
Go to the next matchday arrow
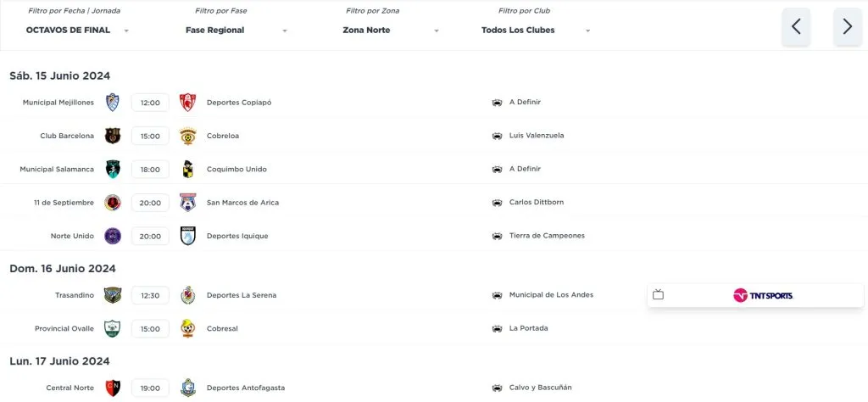click(848, 26)
